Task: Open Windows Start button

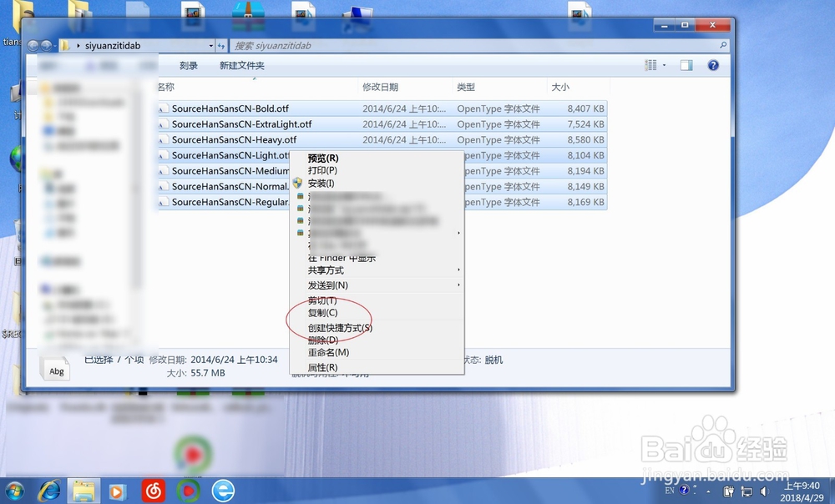Action: 14,491
